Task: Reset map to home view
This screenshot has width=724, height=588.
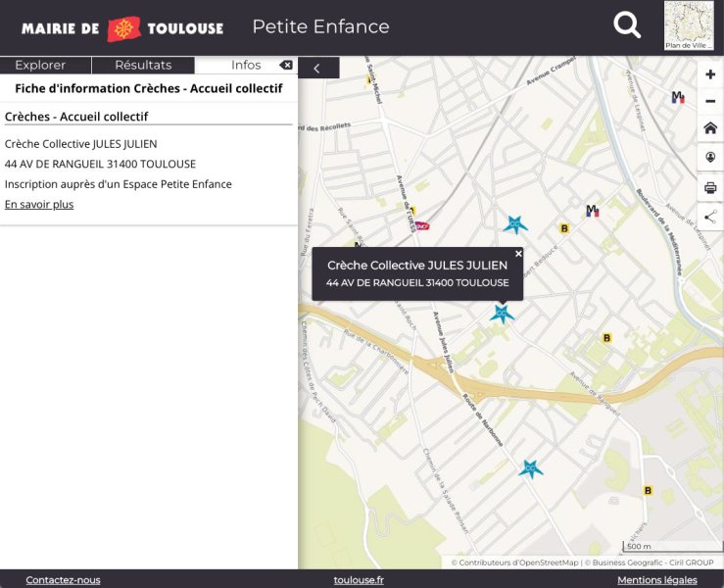Action: [x=710, y=128]
